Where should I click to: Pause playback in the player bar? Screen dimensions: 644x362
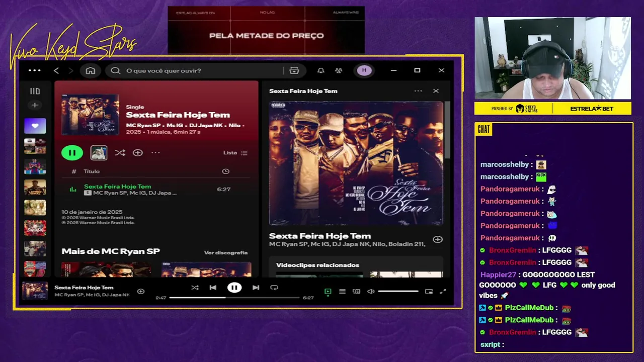pos(234,288)
